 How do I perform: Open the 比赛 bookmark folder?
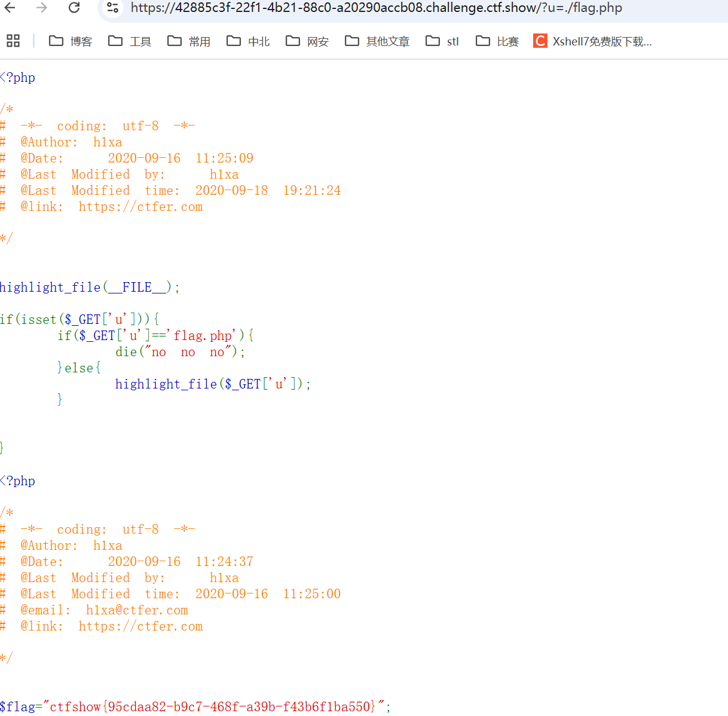497,41
